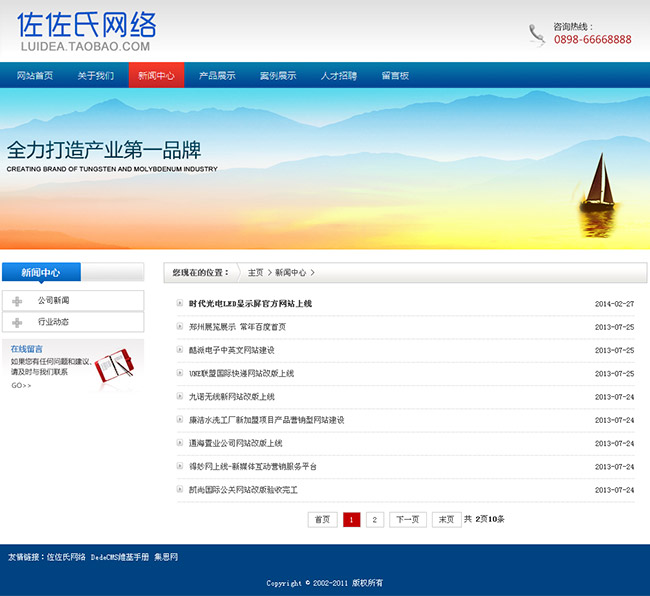Image resolution: width=650 pixels, height=596 pixels.
Task: Click the sailboat banner image
Action: pos(597,195)
